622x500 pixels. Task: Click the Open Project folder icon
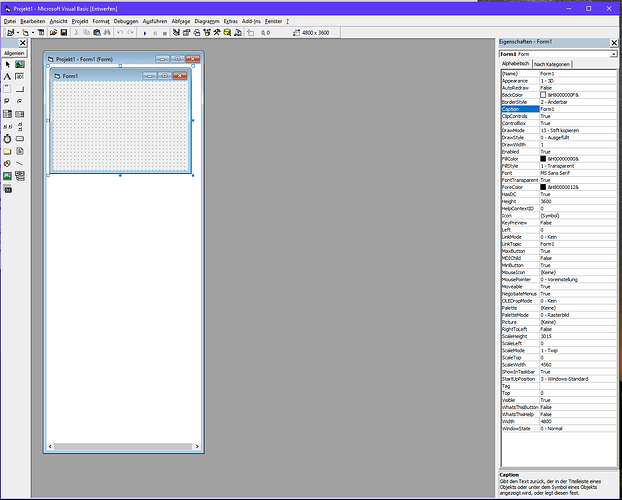(x=53, y=33)
